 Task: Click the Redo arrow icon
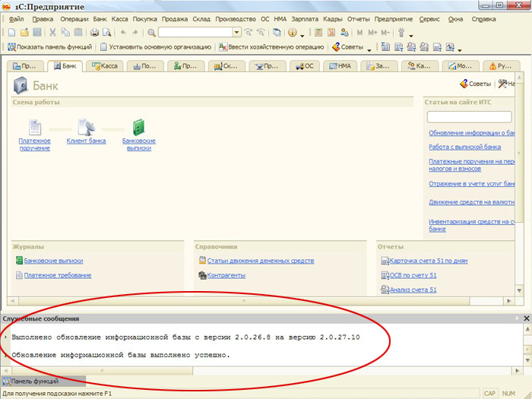(135, 33)
